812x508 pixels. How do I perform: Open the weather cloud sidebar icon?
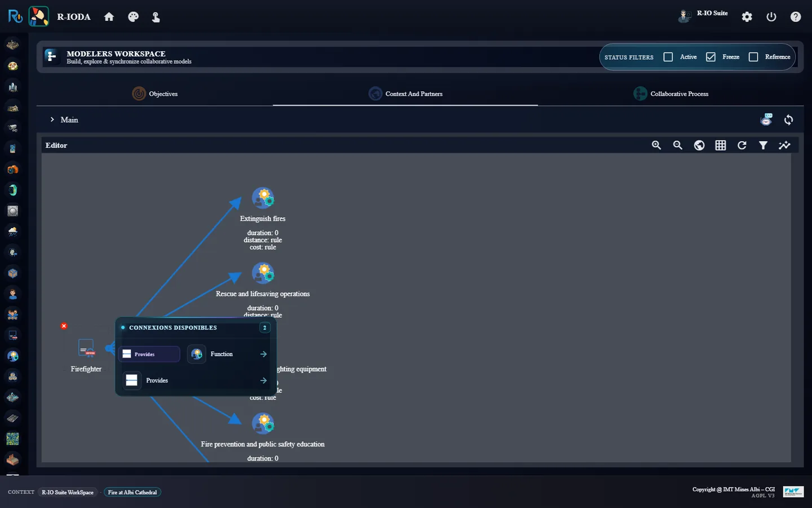[x=12, y=231]
